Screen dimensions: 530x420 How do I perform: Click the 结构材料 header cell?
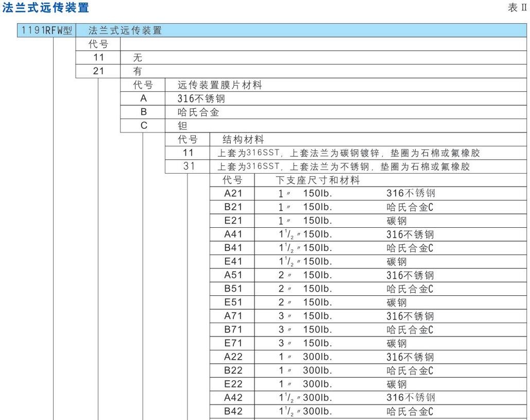pyautogui.click(x=243, y=139)
